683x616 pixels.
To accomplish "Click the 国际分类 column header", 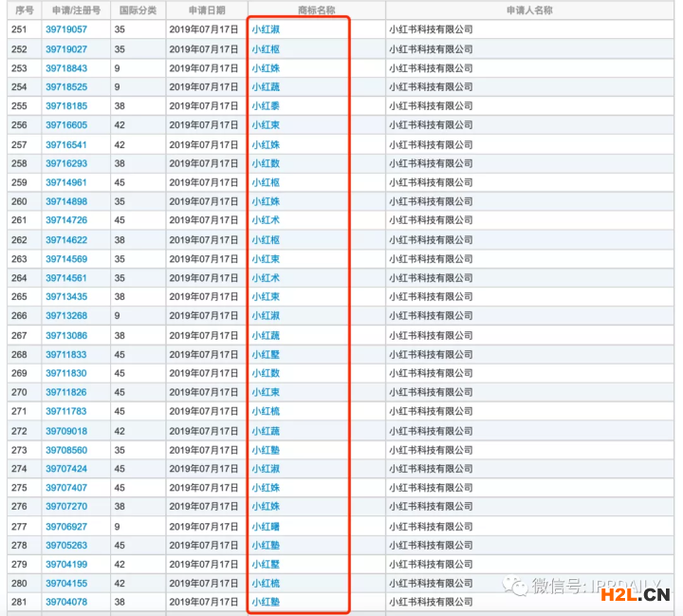I will tap(138, 10).
